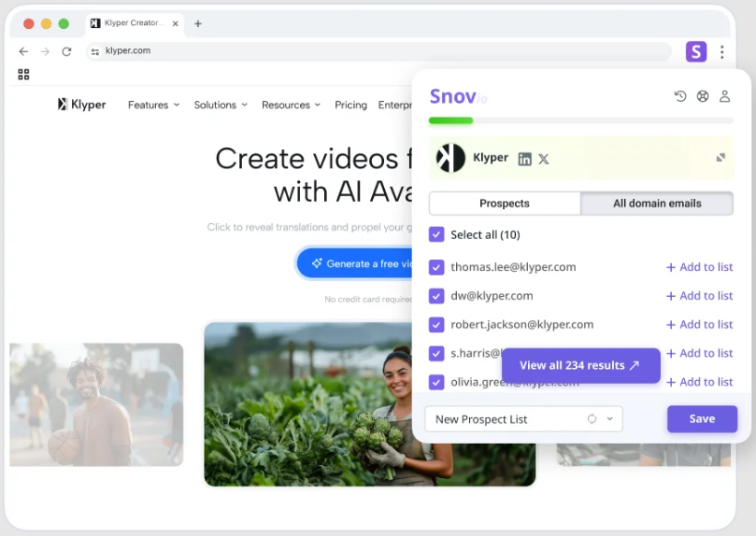Uncheck thomas.lee@klyper.com checkbox
The width and height of the screenshot is (756, 536).
(436, 267)
